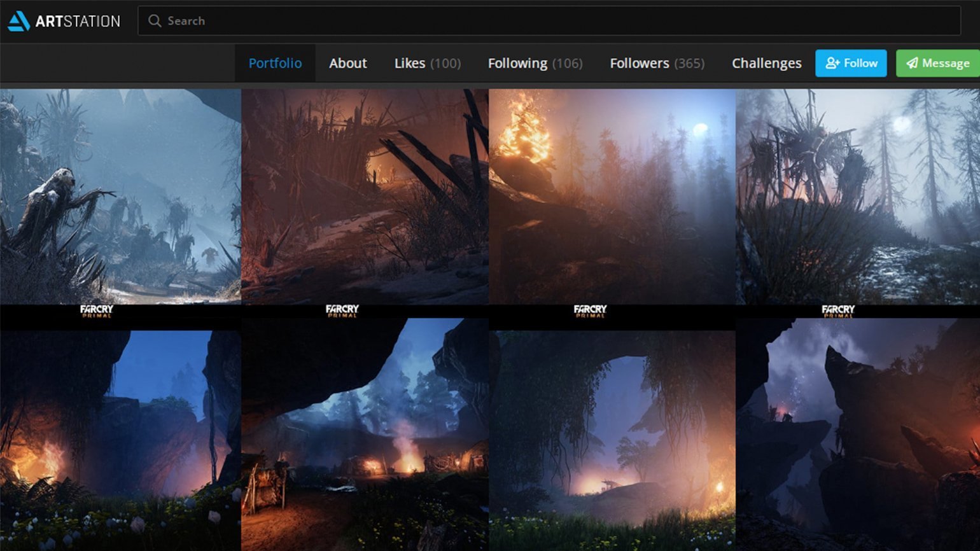Go to the Challenges tab
Viewport: 980px width, 551px height.
766,63
